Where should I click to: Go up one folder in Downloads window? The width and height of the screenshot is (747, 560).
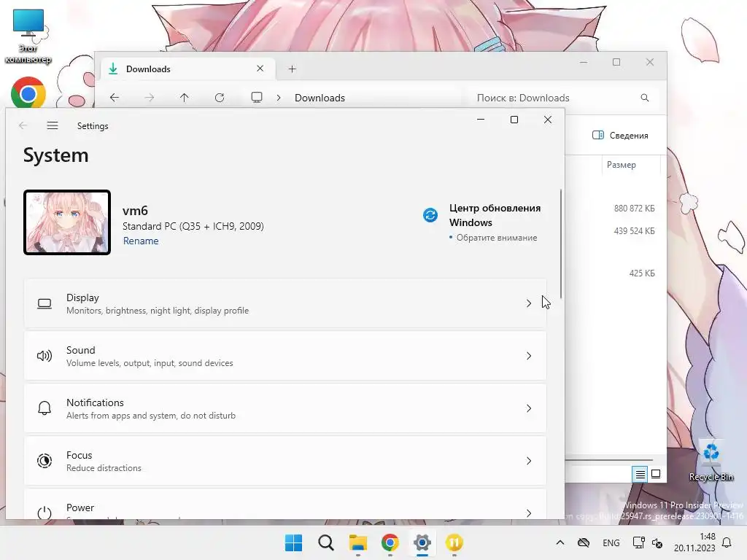[185, 98]
